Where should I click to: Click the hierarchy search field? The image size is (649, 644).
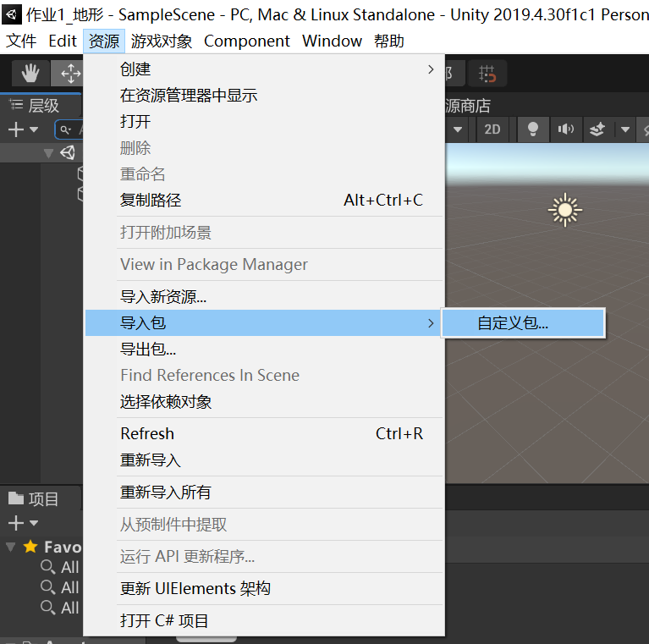click(69, 129)
